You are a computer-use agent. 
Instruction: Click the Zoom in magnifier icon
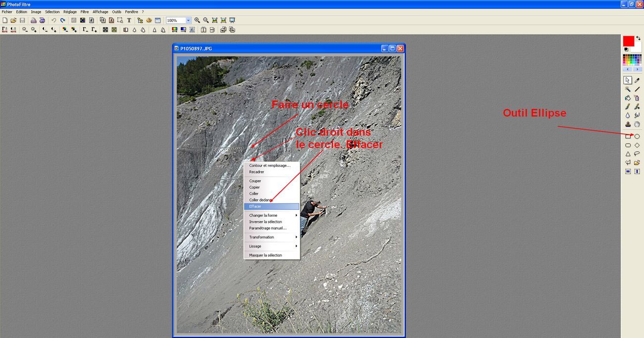pyautogui.click(x=197, y=20)
